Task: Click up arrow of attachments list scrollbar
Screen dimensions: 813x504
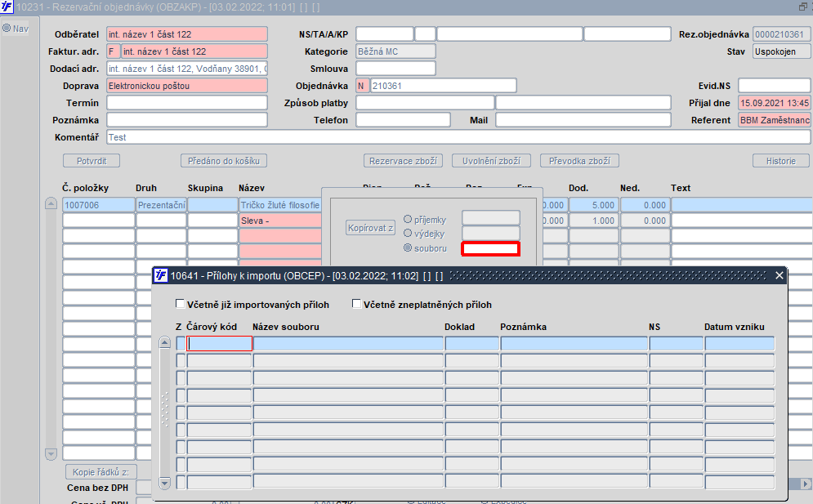Action: [164, 342]
